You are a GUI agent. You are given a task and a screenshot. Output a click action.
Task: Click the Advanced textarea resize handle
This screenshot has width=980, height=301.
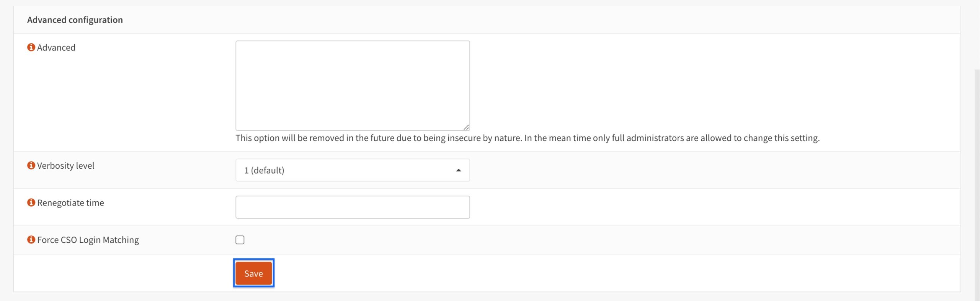tap(466, 127)
